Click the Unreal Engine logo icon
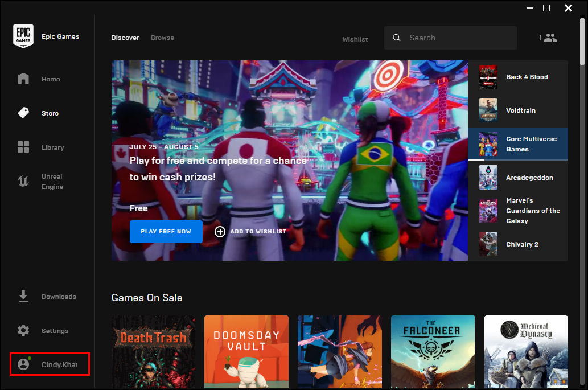The height and width of the screenshot is (390, 588). (x=23, y=182)
